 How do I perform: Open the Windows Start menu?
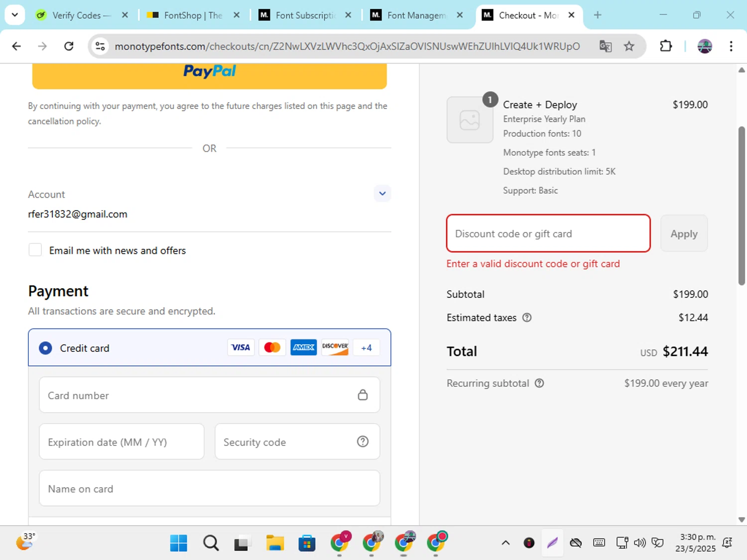click(178, 543)
